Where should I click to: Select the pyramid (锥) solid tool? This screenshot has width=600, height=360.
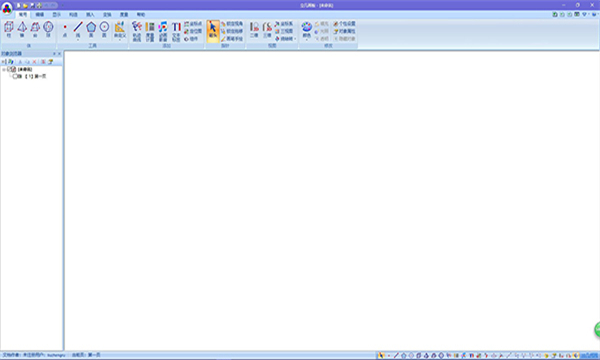22,30
